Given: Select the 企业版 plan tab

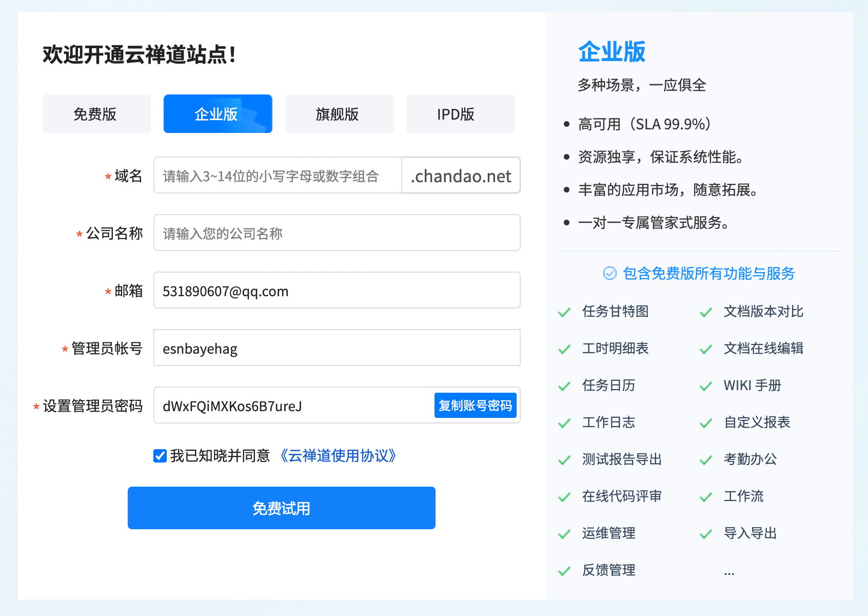Looking at the screenshot, I should click(218, 114).
